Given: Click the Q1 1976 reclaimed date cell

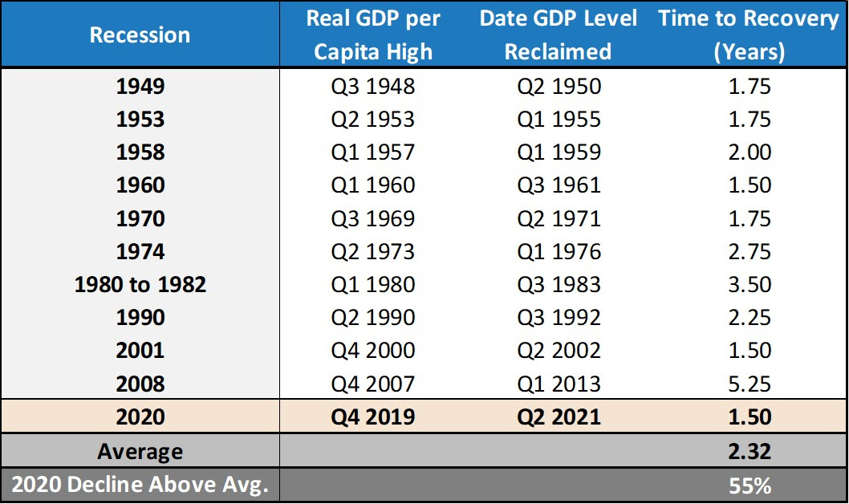Looking at the screenshot, I should [559, 251].
